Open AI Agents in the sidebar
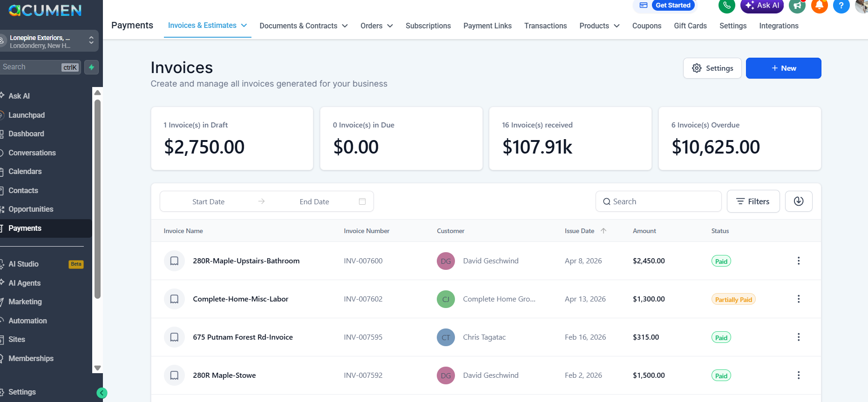Screen dimensions: 868x402 pyautogui.click(x=24, y=283)
